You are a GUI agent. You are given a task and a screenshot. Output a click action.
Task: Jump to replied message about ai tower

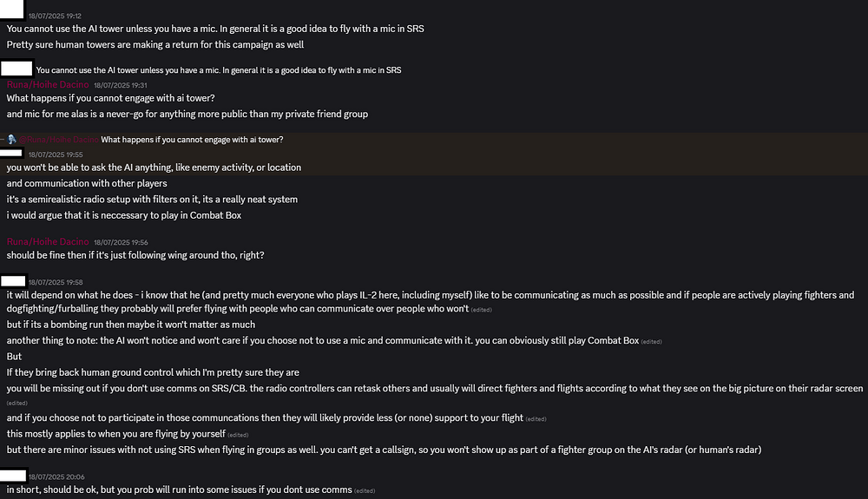[192, 140]
